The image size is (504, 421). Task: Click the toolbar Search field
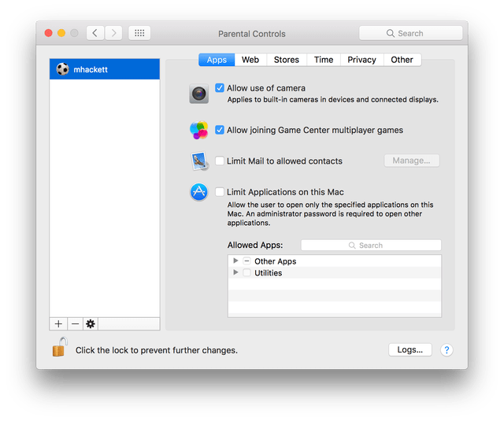click(x=410, y=33)
